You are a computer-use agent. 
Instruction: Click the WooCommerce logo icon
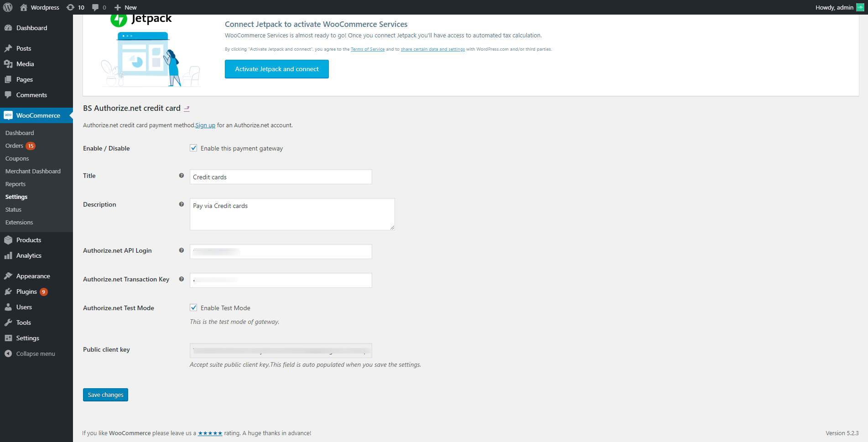(x=8, y=115)
